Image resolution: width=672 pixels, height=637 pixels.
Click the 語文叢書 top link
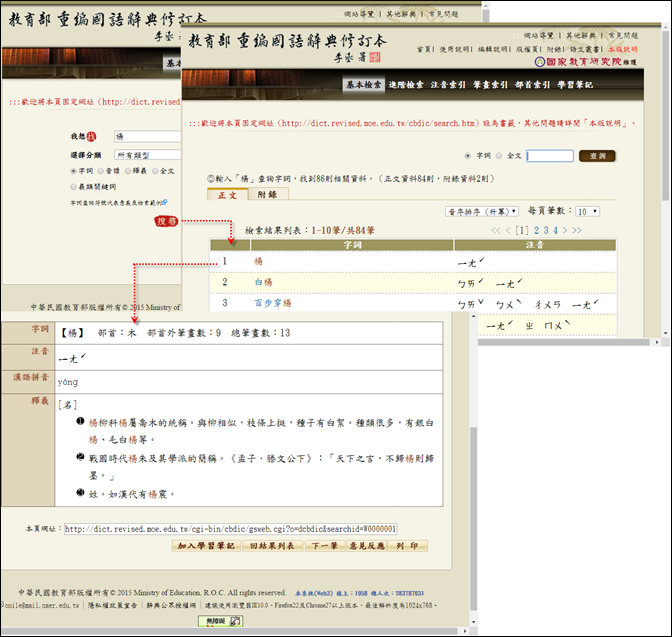[x=585, y=49]
